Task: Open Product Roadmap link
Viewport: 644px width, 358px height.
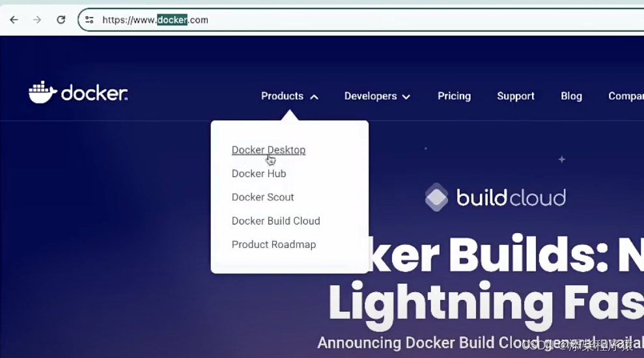Action: point(274,245)
